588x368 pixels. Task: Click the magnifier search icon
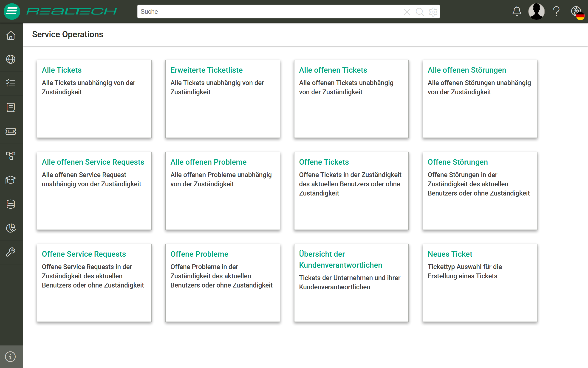(x=420, y=12)
